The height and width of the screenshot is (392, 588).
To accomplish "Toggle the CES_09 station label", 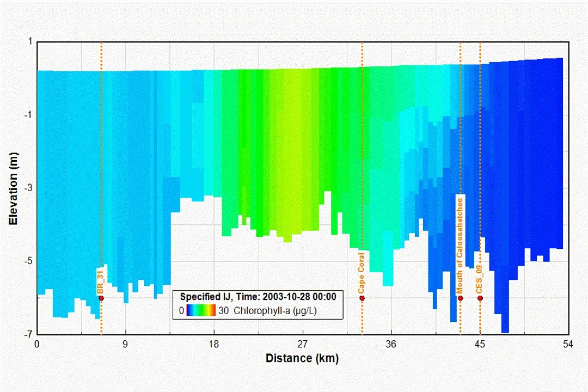I will (x=479, y=278).
